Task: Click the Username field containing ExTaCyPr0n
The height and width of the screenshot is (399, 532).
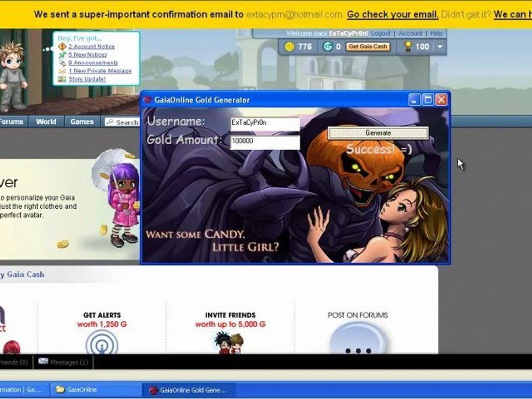Action: pos(265,123)
